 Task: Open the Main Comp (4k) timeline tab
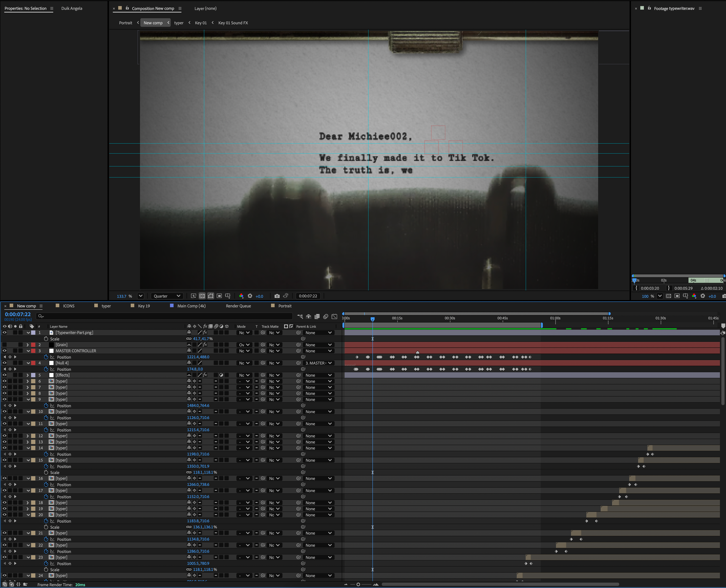[191, 306]
